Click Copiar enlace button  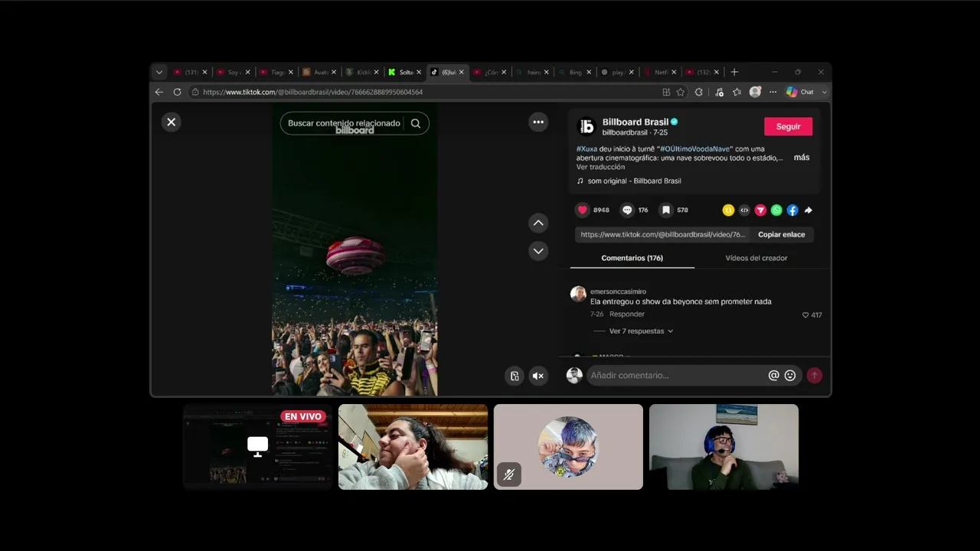[782, 234]
